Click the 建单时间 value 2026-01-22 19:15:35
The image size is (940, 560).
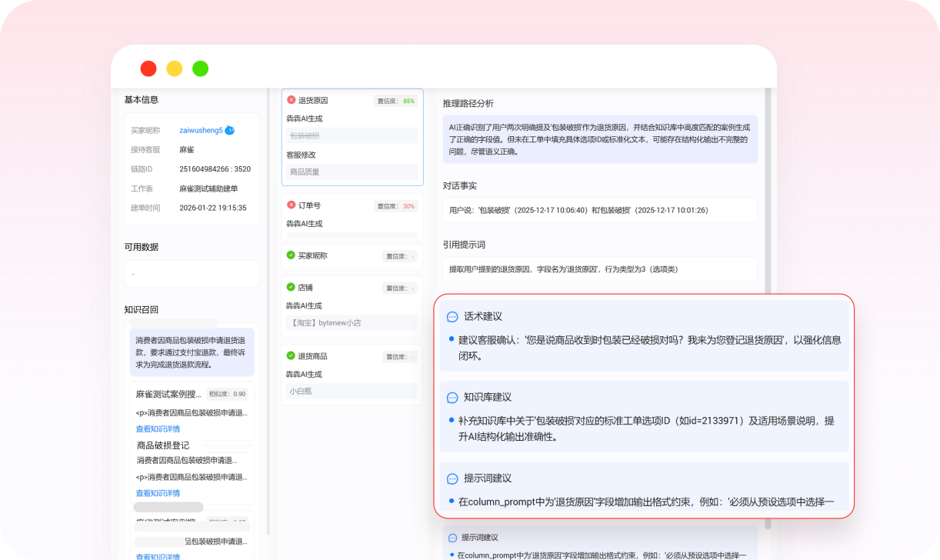point(213,208)
